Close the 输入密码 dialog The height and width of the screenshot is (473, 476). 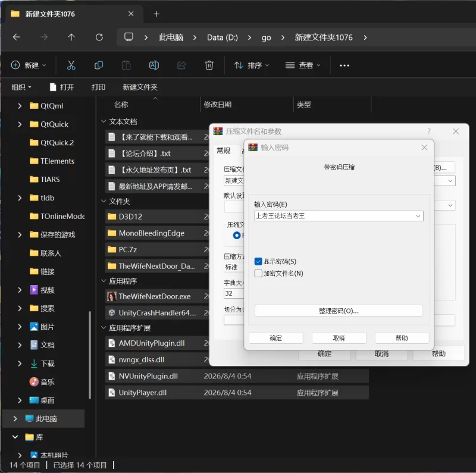(x=424, y=148)
